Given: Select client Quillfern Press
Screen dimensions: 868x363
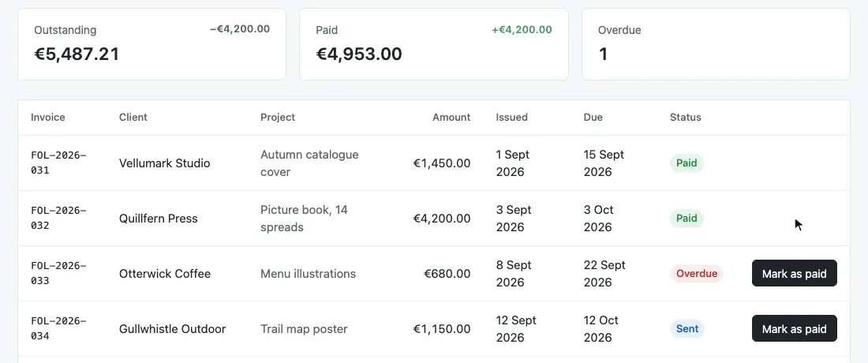Looking at the screenshot, I should point(159,219).
